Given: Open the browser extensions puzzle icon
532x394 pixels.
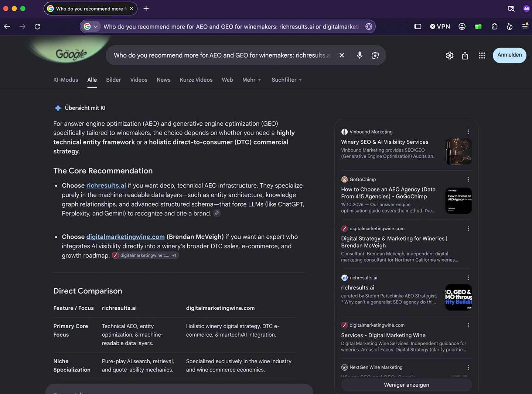Looking at the screenshot, I should click(494, 26).
